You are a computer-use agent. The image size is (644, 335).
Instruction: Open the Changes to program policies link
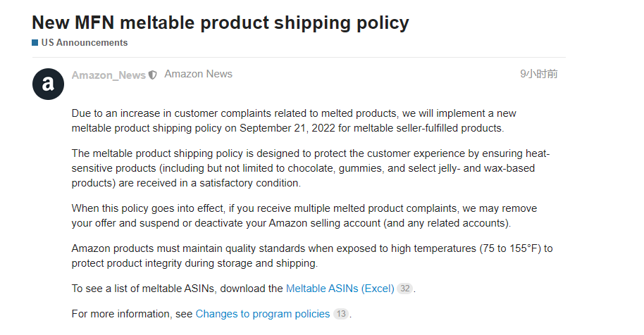263,314
